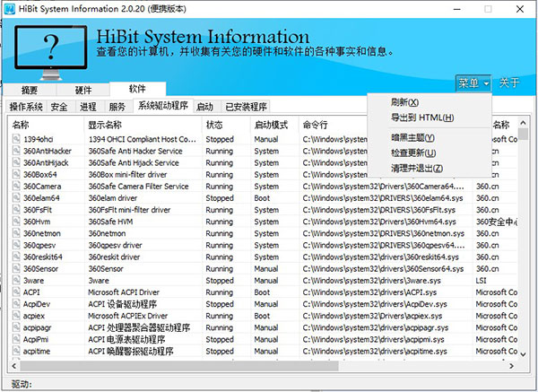This screenshot has width=538, height=392.
Task: Click the file icon beside 360AntiHacker
Action: click(x=16, y=151)
